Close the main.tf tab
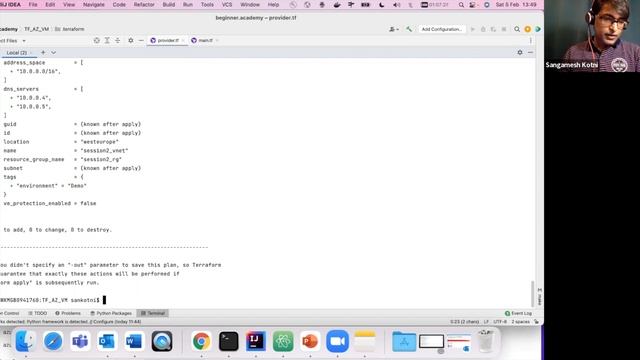Image resolution: width=640 pixels, height=360 pixels. click(217, 40)
